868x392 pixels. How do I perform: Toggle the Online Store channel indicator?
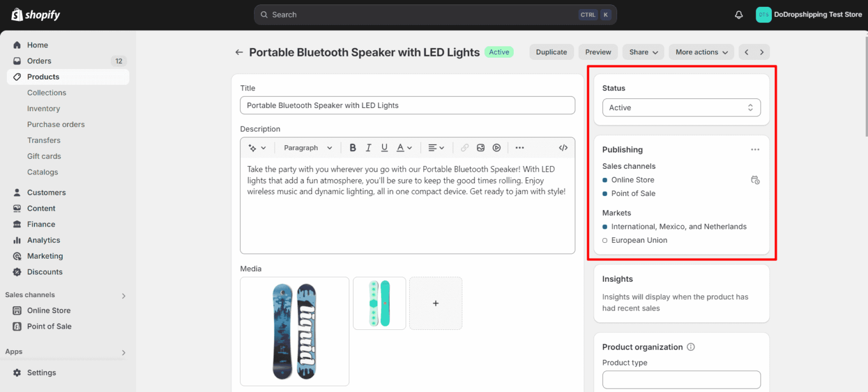point(605,180)
